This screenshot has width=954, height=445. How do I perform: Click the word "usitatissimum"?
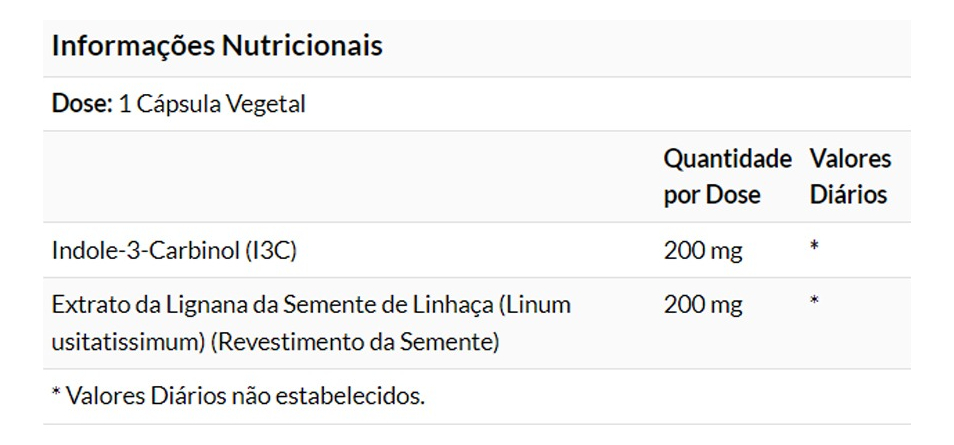click(128, 342)
